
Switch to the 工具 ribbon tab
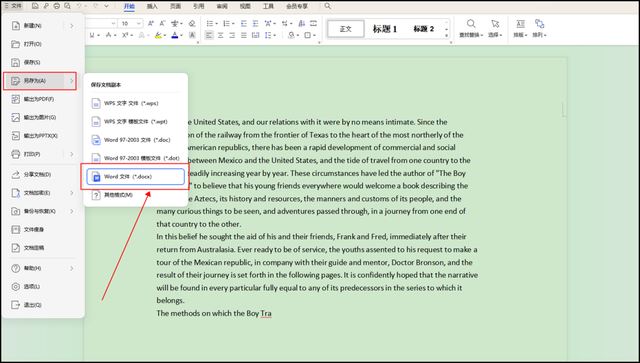tap(268, 6)
